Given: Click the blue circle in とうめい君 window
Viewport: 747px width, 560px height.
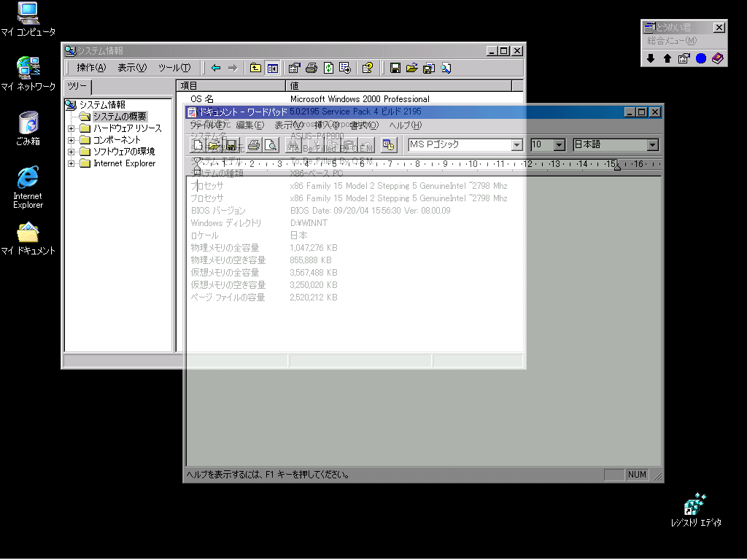Looking at the screenshot, I should (701, 58).
